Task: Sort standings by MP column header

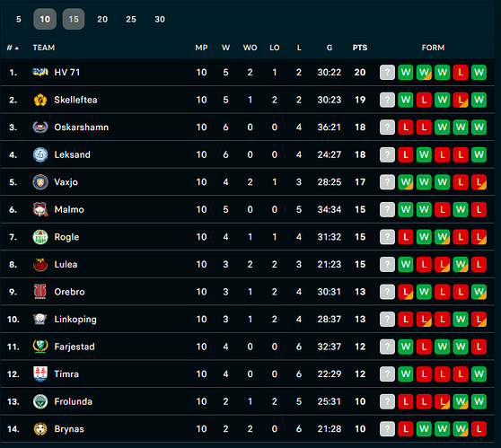Action: (x=201, y=48)
